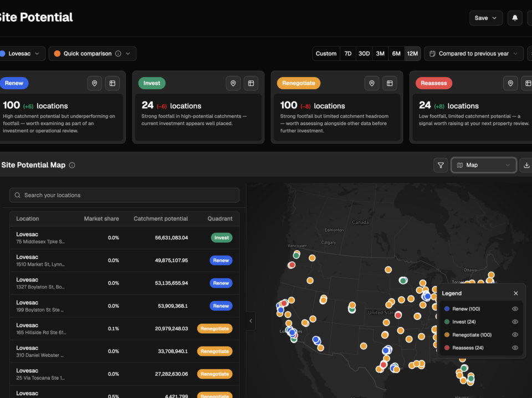Open the notifications bell

(515, 18)
